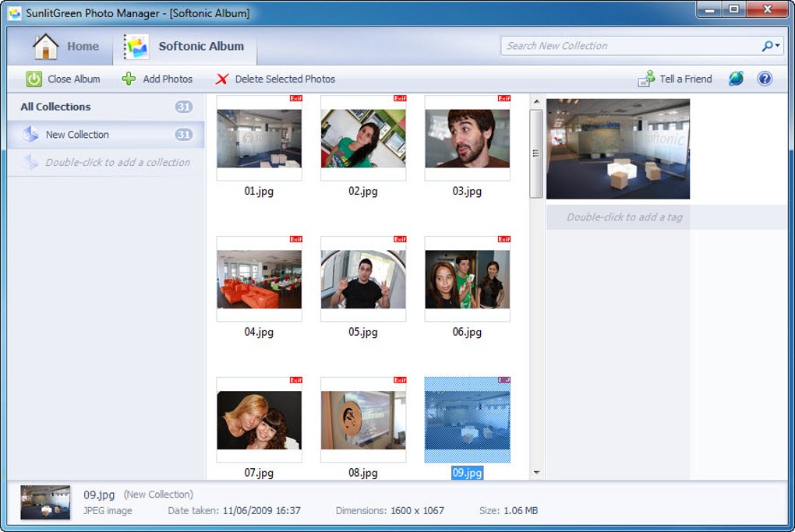Select the 05.jpg thumbnail
The height and width of the screenshot is (532, 795).
[362, 280]
